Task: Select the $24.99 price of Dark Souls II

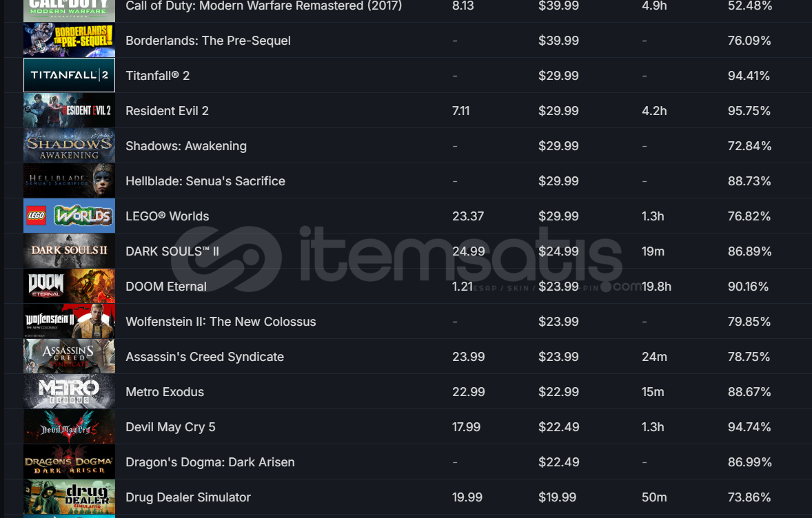Action: click(558, 251)
